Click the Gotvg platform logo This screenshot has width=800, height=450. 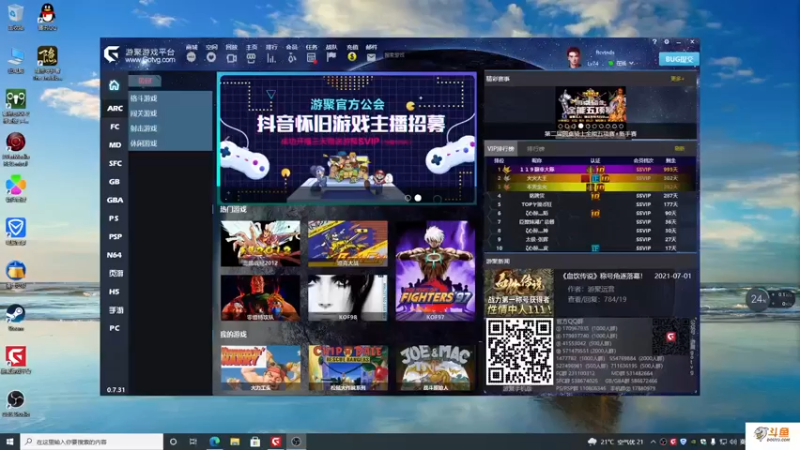(111, 54)
